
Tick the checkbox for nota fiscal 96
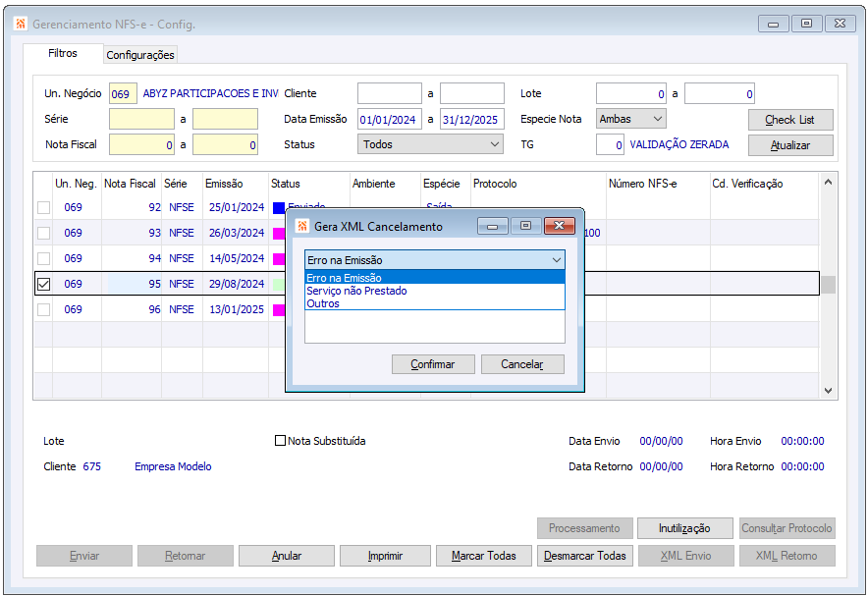click(x=44, y=309)
